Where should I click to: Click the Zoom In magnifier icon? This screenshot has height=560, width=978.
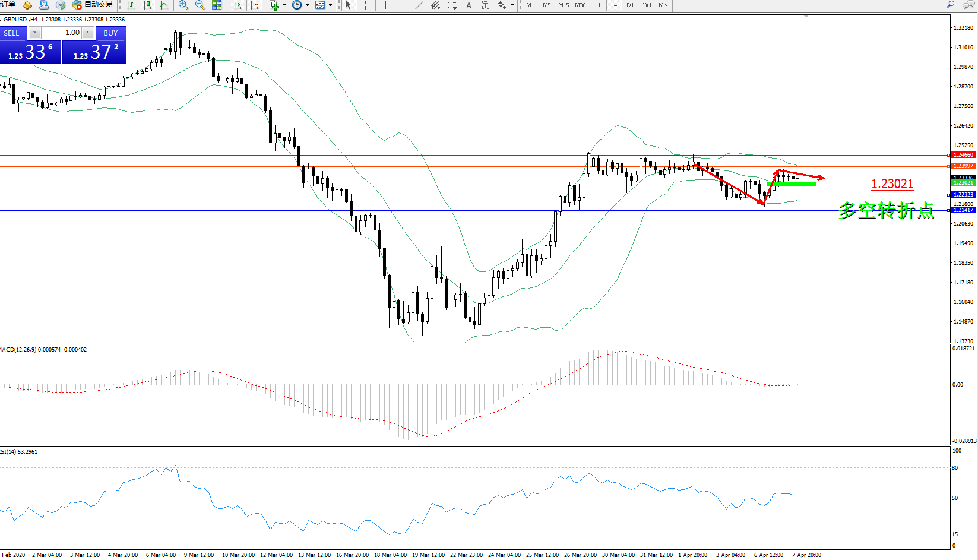click(x=183, y=5)
